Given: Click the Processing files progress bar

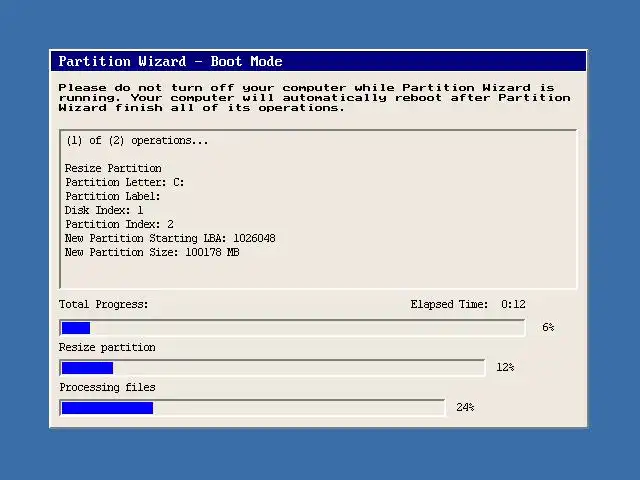Looking at the screenshot, I should 252,408.
